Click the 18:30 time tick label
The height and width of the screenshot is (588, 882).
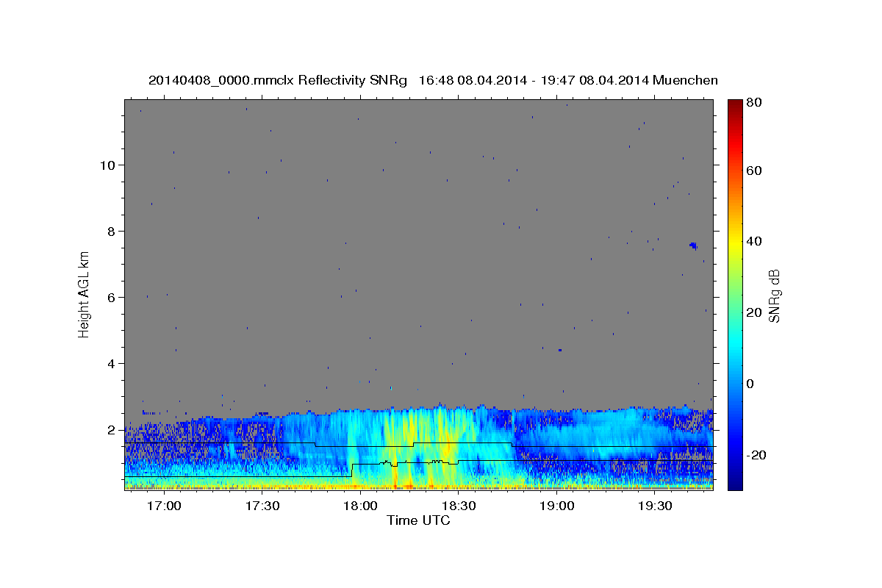coord(459,506)
